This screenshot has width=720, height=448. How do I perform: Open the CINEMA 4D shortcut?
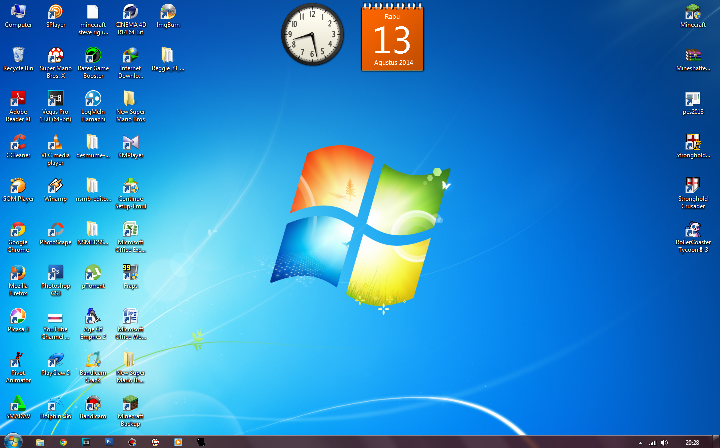131,20
